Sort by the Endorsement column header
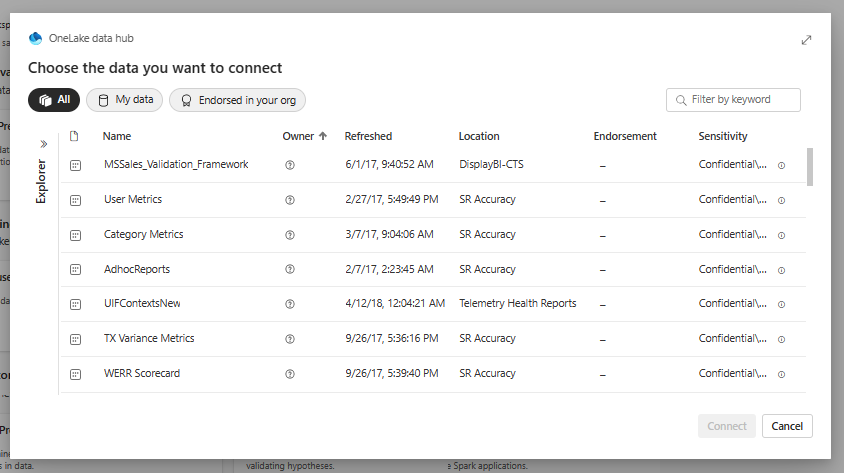Image resolution: width=844 pixels, height=473 pixels. [x=625, y=136]
